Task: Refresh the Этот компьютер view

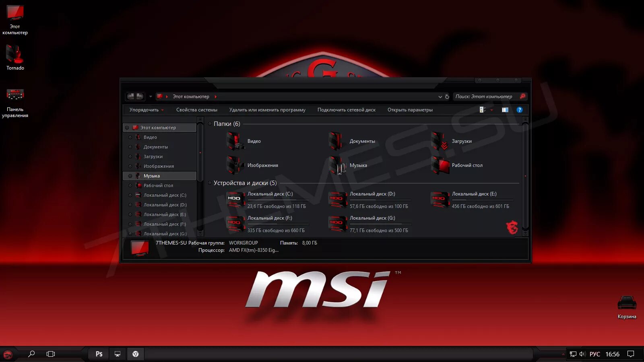Action: (447, 97)
